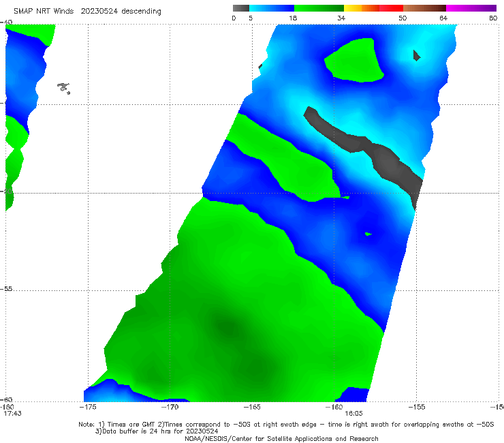Click the latitude label '-55'
Screen dimensions: 504x443
pos(6,289)
